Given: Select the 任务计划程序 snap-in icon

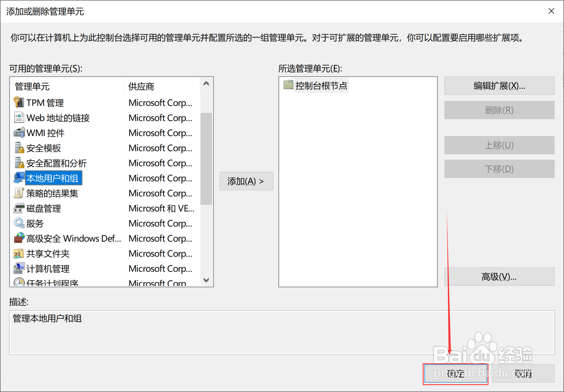Looking at the screenshot, I should [19, 282].
